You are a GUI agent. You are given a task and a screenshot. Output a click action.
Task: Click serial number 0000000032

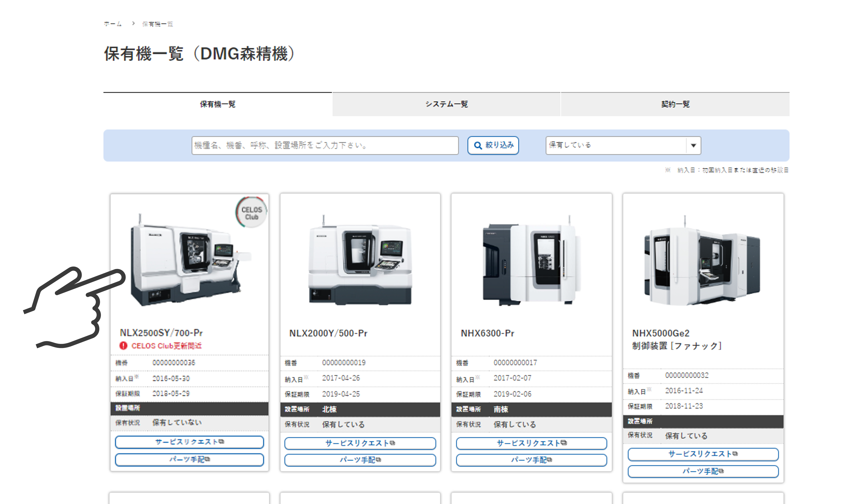[x=687, y=375]
